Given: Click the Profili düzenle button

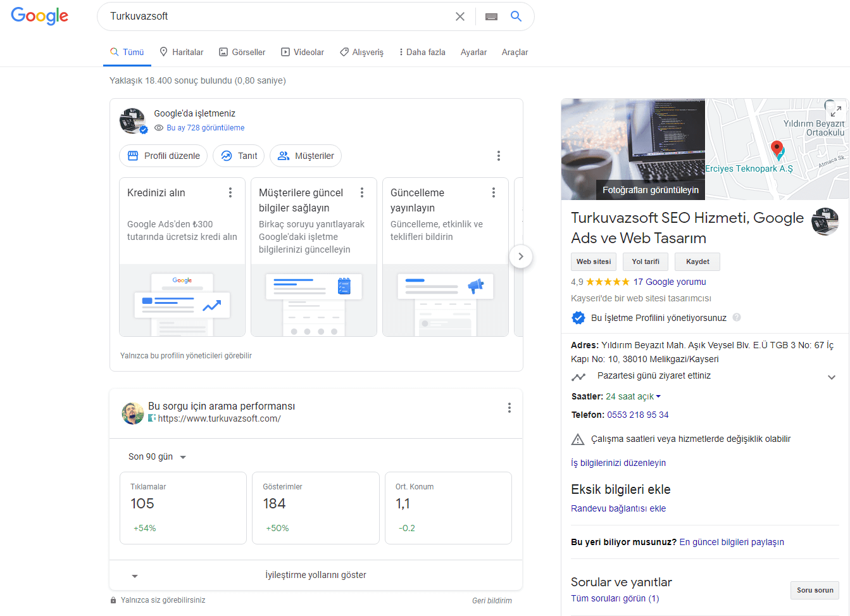Looking at the screenshot, I should [x=163, y=156].
